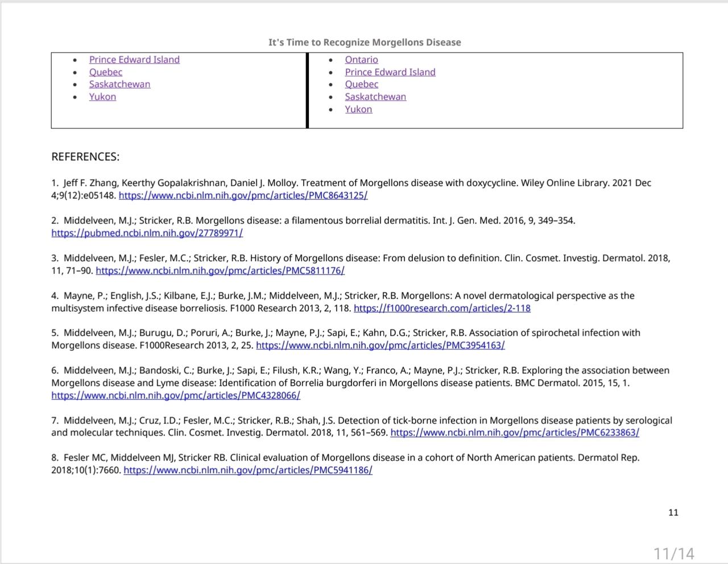Click reference 3 text 'From delusion to definition'

click(441, 258)
